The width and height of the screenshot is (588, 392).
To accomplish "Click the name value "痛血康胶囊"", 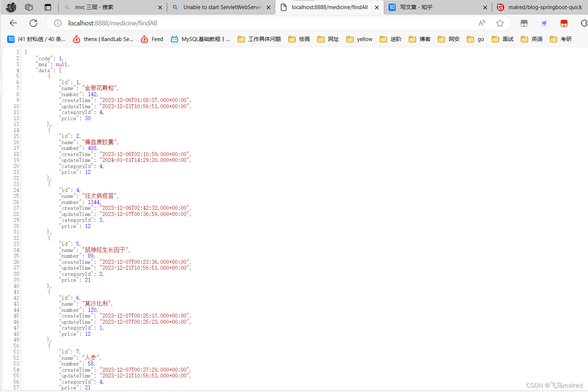I will (x=99, y=142).
